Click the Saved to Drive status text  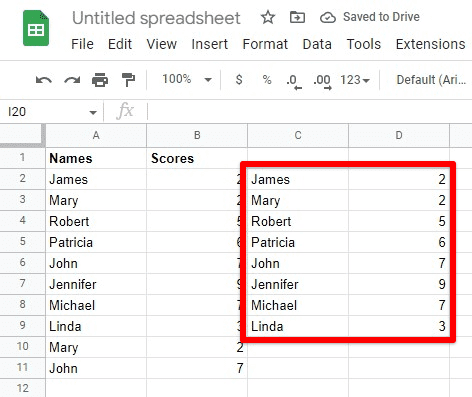[x=381, y=17]
